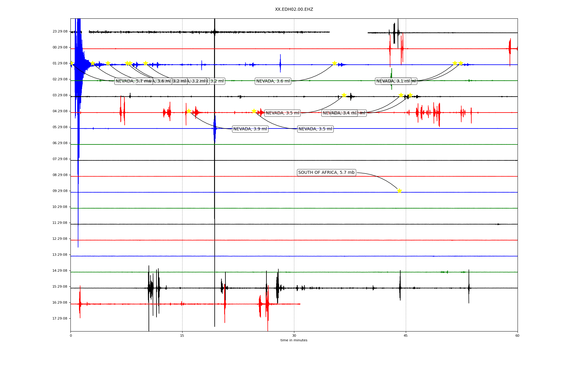Click the plot title XX.EDH02.00.EHZ
This screenshot has width=588, height=368.
(x=294, y=10)
